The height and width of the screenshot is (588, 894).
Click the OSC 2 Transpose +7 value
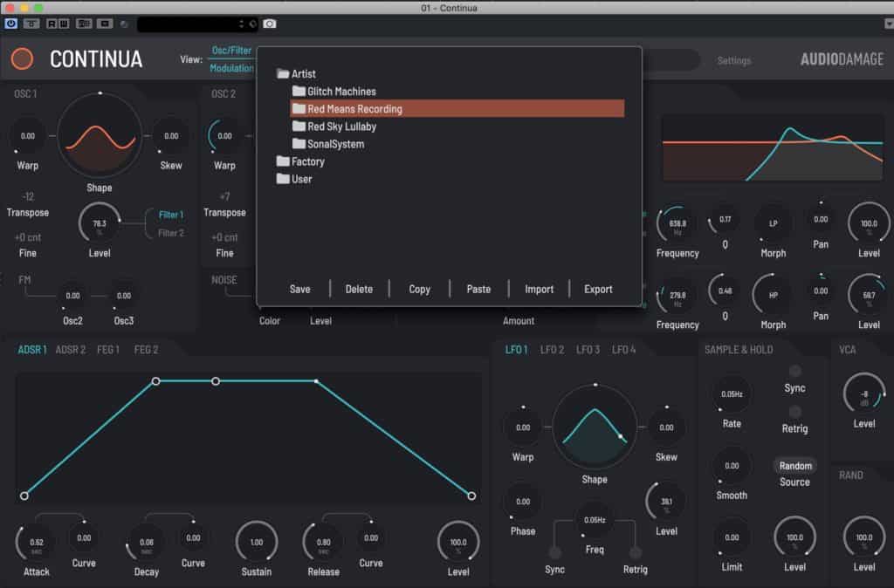224,196
